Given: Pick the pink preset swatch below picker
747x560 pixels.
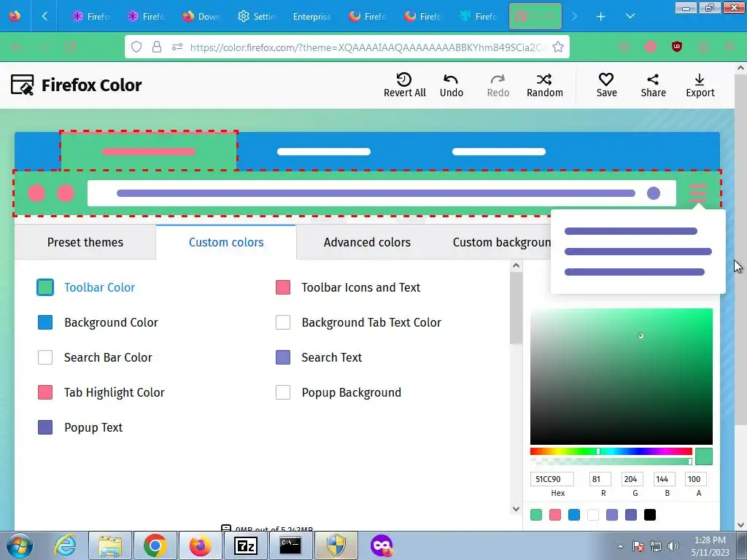Looking at the screenshot, I should (x=555, y=515).
